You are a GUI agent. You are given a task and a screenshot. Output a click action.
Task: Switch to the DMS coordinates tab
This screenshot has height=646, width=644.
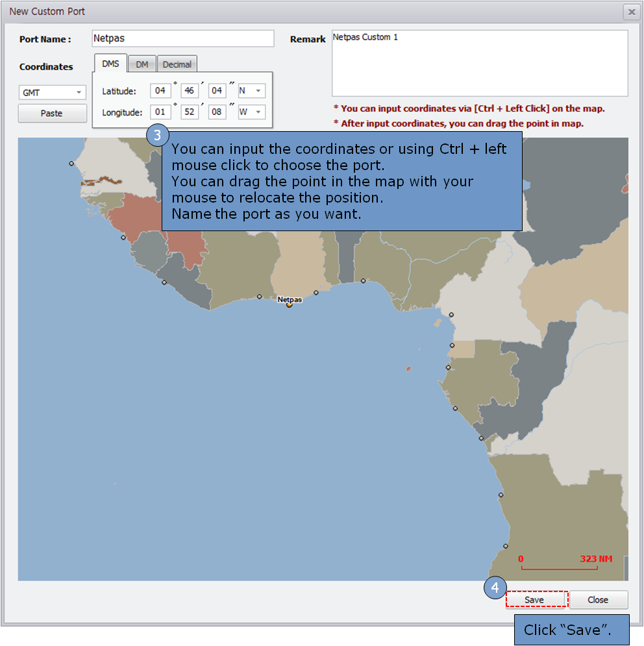110,64
